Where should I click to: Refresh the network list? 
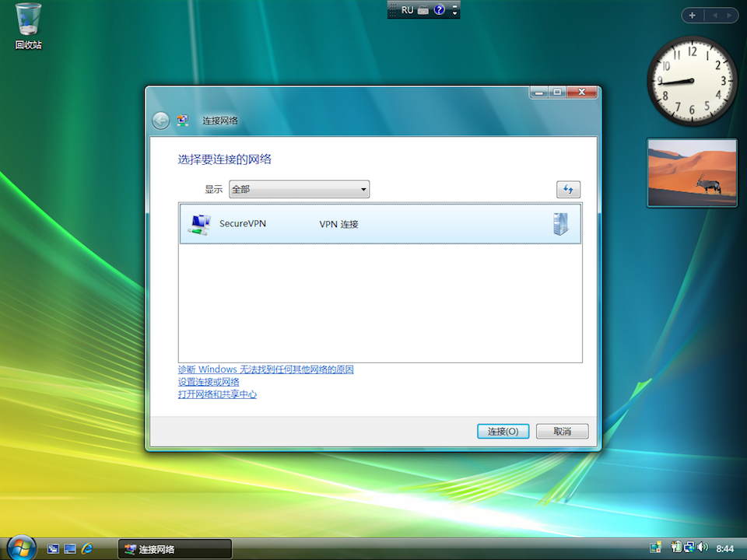point(568,189)
